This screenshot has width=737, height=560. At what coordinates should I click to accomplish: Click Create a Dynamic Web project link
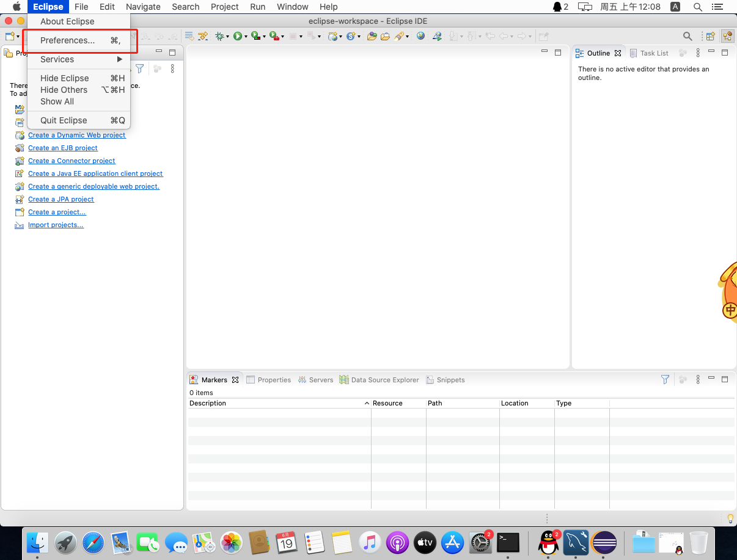(x=77, y=135)
